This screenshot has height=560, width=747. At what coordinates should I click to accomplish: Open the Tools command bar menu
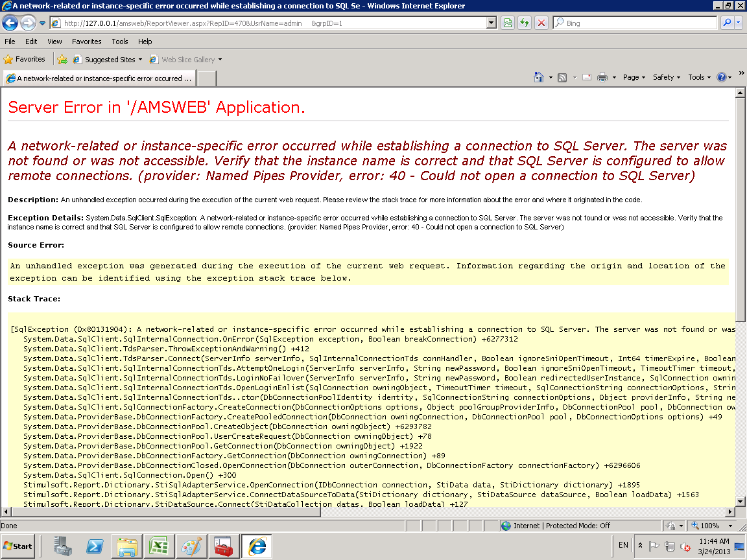coord(699,77)
